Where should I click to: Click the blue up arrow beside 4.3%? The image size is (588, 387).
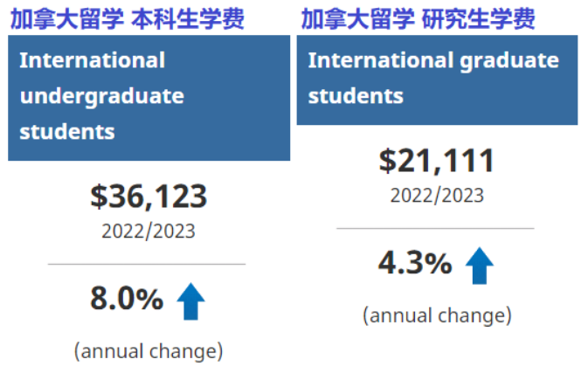480,266
